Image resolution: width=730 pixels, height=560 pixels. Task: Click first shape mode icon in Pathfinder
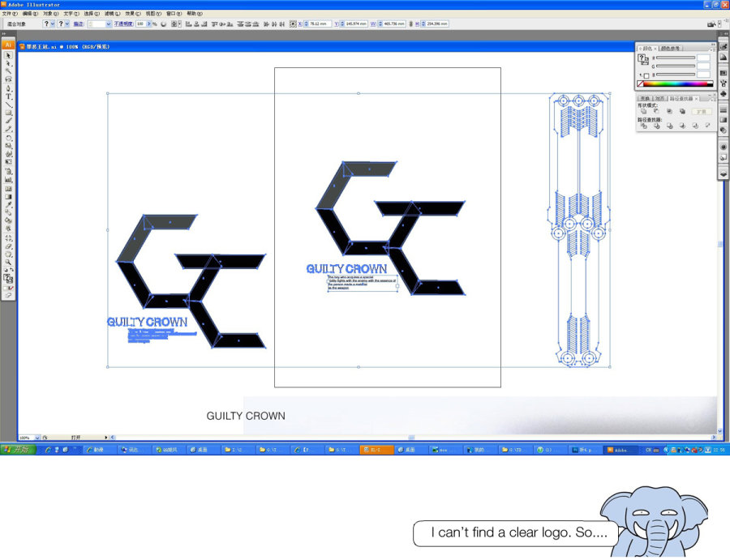[x=643, y=112]
